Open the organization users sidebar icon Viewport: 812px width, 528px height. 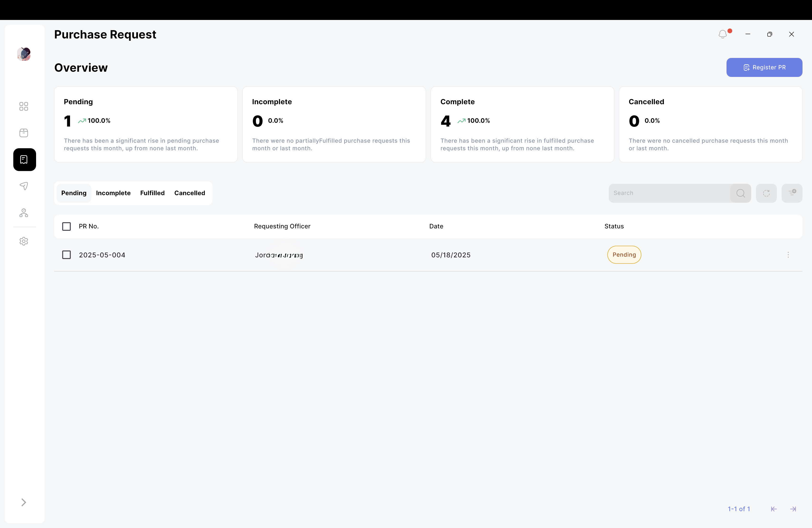(24, 213)
